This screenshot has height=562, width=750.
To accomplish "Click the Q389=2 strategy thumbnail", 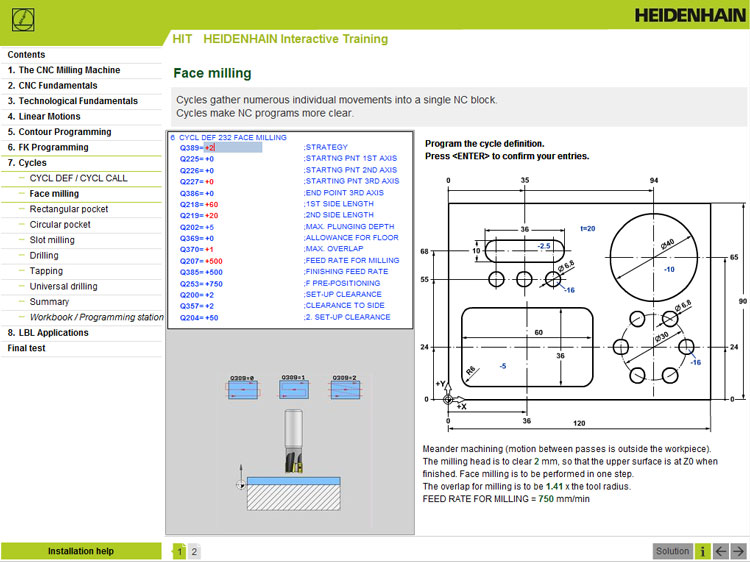I will click(345, 387).
